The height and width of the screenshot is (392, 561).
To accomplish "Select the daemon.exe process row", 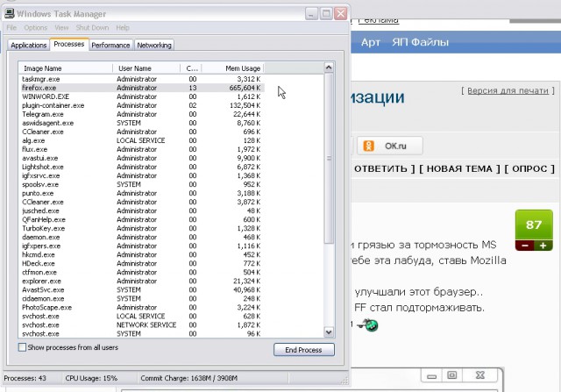I will point(142,237).
